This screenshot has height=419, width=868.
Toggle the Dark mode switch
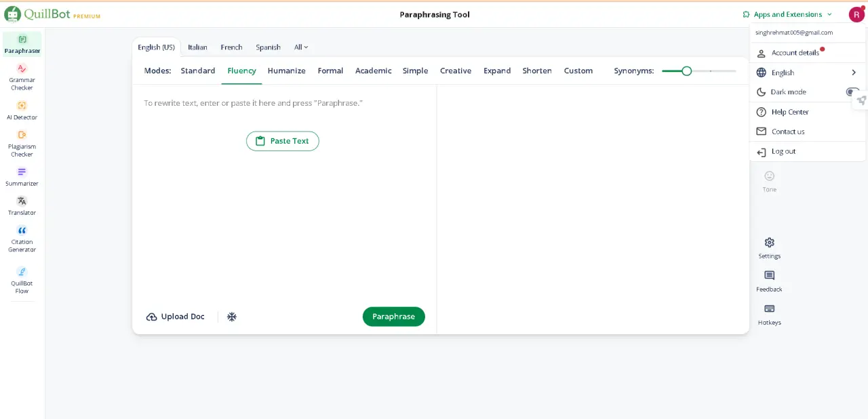click(x=852, y=92)
